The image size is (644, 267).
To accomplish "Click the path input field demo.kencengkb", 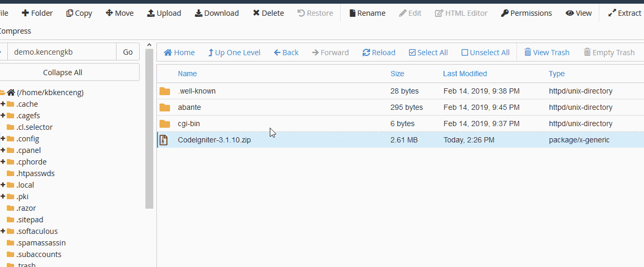I will (61, 52).
